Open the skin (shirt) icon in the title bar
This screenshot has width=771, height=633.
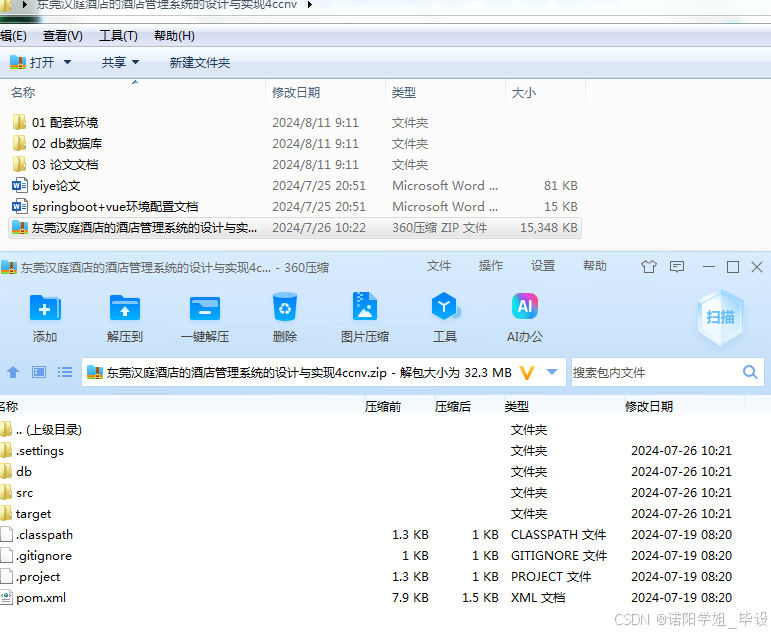tap(649, 267)
